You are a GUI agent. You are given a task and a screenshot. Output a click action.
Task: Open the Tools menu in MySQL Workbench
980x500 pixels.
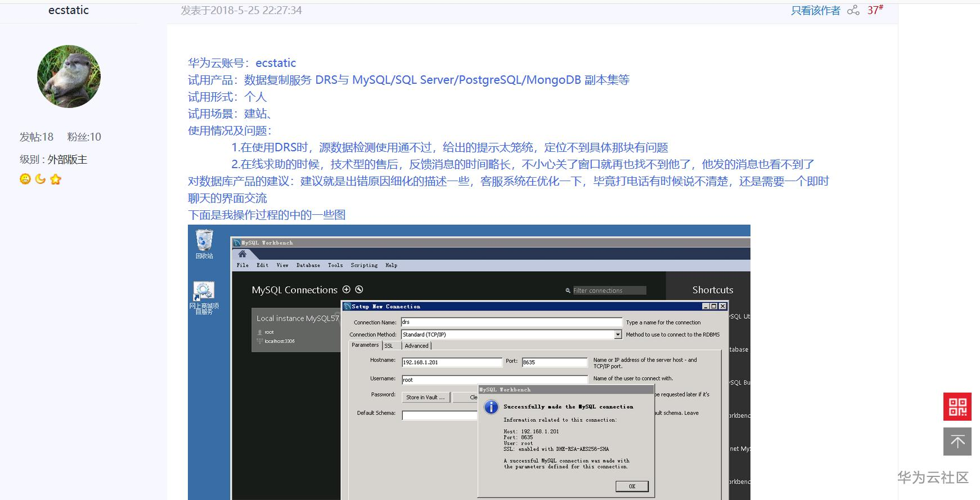pyautogui.click(x=335, y=265)
